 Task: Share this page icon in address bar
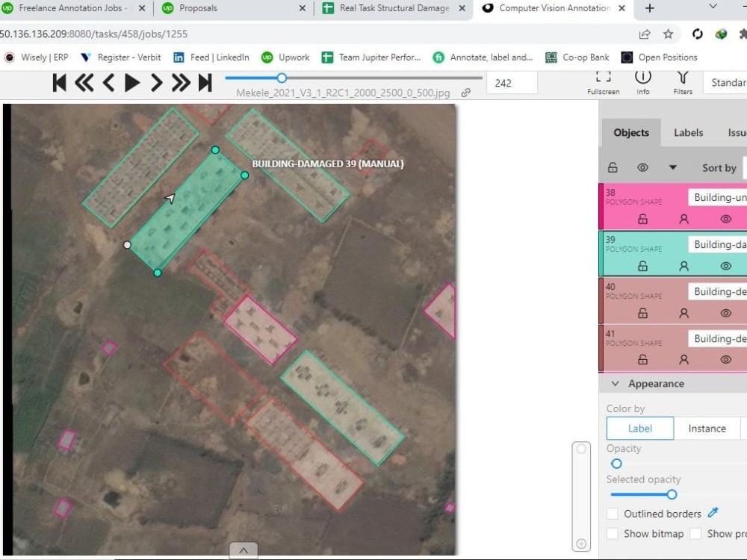(x=645, y=34)
